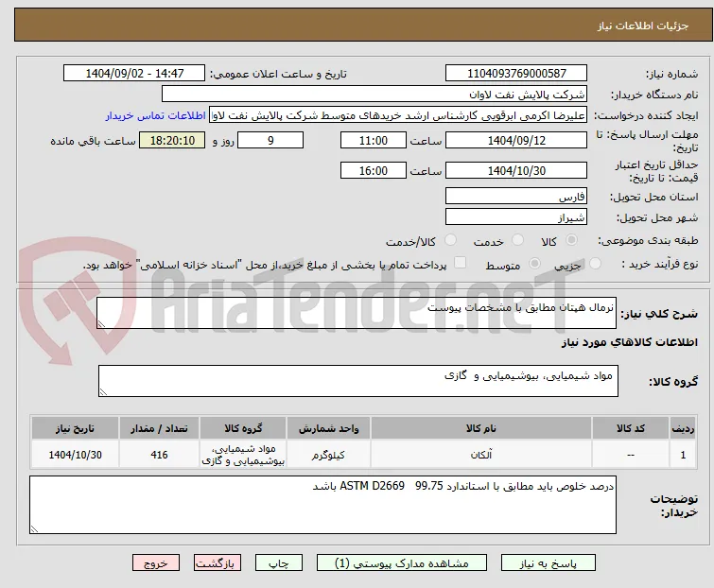Click the تعداد / مقدار column header
Screen dimensions: 714x588
[x=160, y=429]
